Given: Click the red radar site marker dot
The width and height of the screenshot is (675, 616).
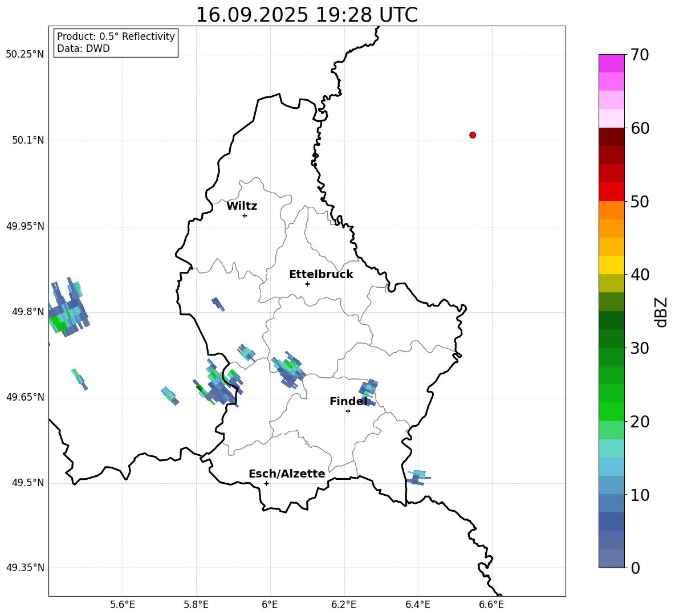Looking at the screenshot, I should (x=472, y=135).
